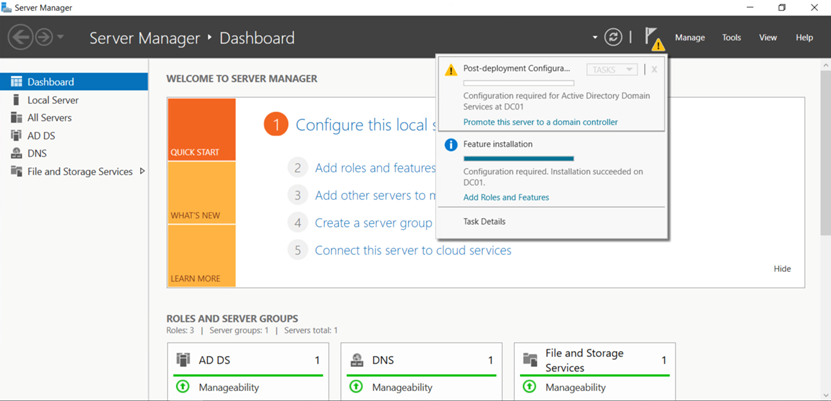Click Connect this server to cloud services

tap(413, 250)
